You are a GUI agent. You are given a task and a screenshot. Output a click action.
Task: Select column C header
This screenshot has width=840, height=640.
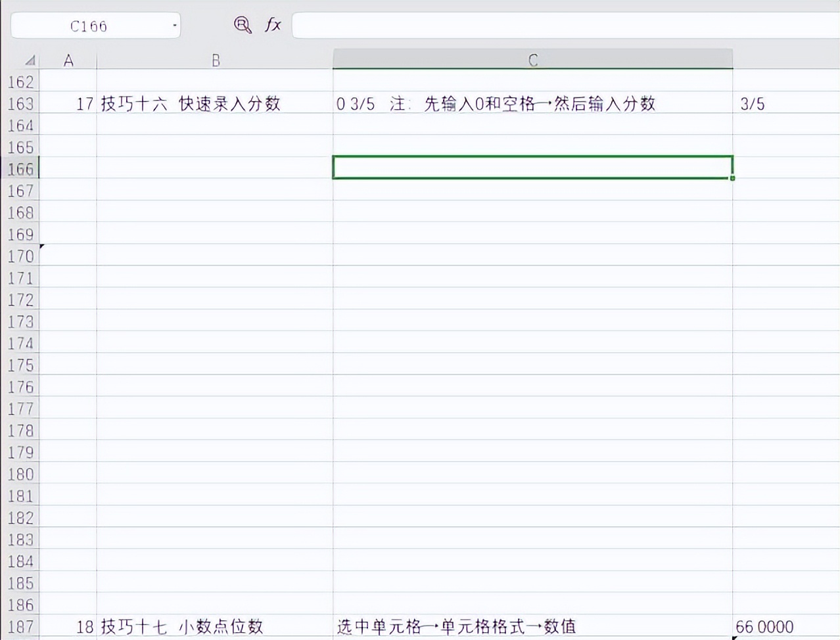pyautogui.click(x=532, y=60)
